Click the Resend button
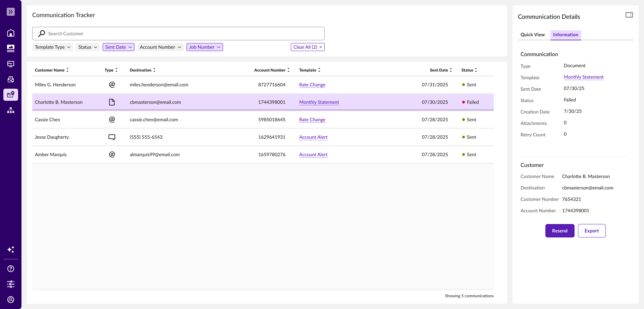The height and width of the screenshot is (309, 644). (560, 231)
